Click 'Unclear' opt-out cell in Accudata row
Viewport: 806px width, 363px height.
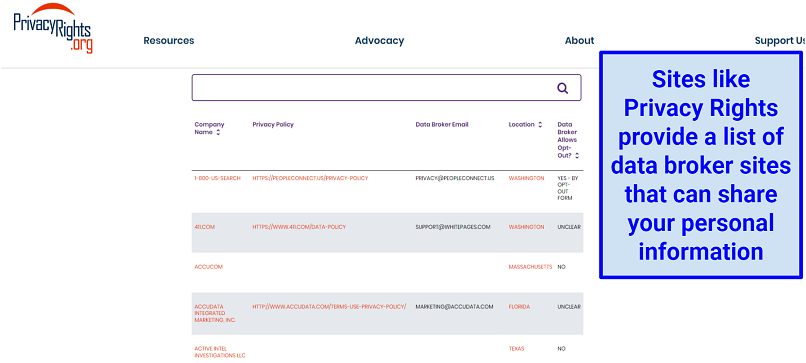(x=569, y=306)
